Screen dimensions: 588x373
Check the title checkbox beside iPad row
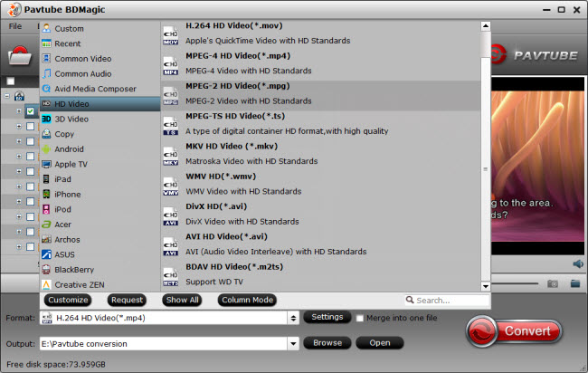31,186
